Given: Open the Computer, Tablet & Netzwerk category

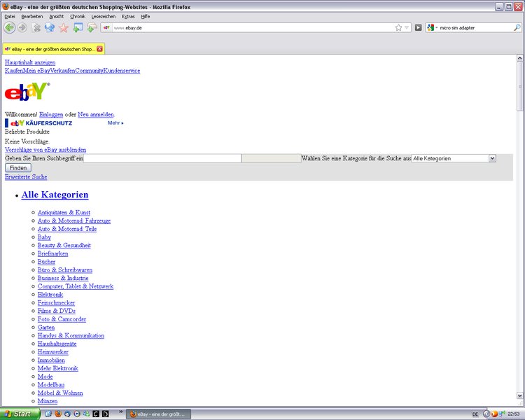Looking at the screenshot, I should pos(76,286).
